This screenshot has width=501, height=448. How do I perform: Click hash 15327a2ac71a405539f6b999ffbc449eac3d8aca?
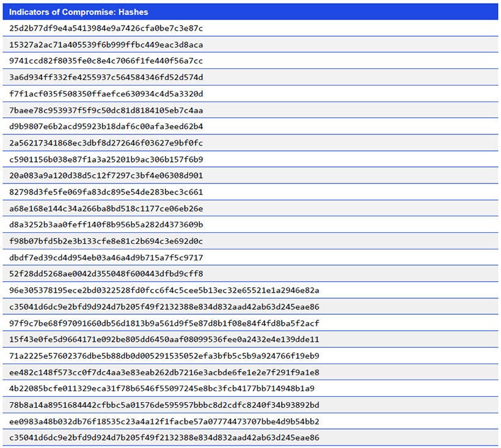click(x=106, y=45)
